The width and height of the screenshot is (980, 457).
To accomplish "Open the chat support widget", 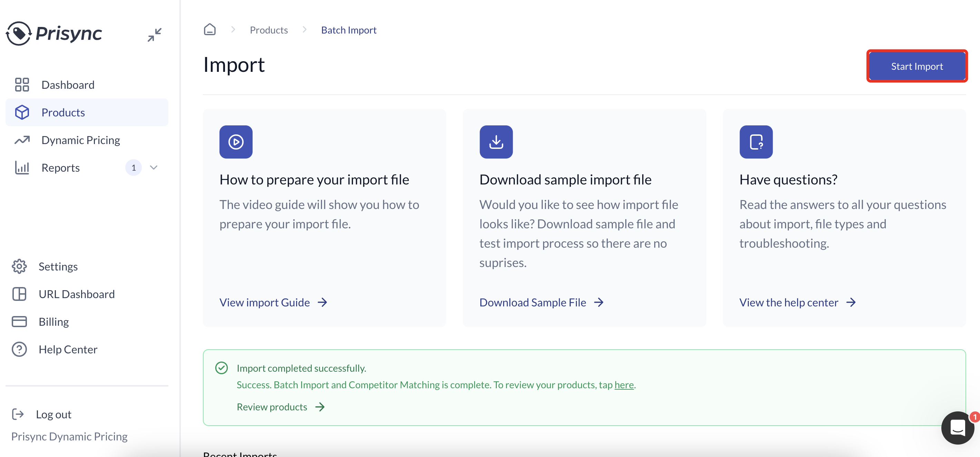I will pos(958,428).
